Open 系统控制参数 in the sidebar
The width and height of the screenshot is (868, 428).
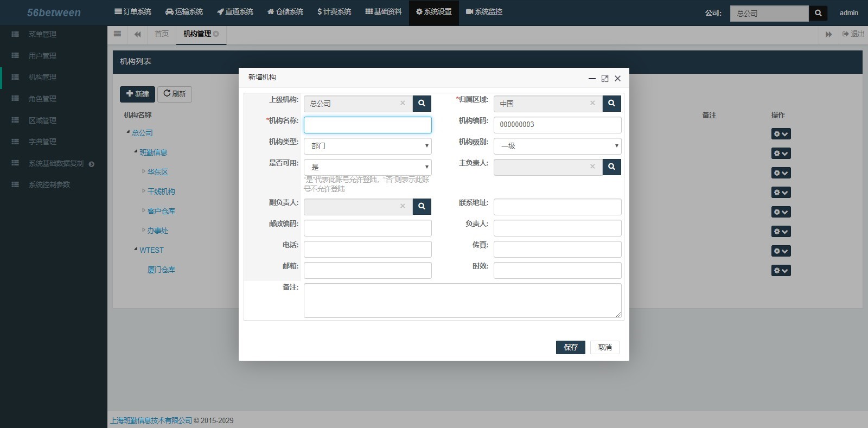click(x=49, y=184)
